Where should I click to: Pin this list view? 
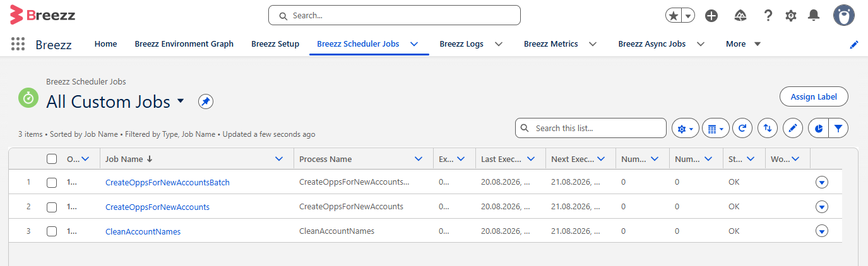pos(205,101)
